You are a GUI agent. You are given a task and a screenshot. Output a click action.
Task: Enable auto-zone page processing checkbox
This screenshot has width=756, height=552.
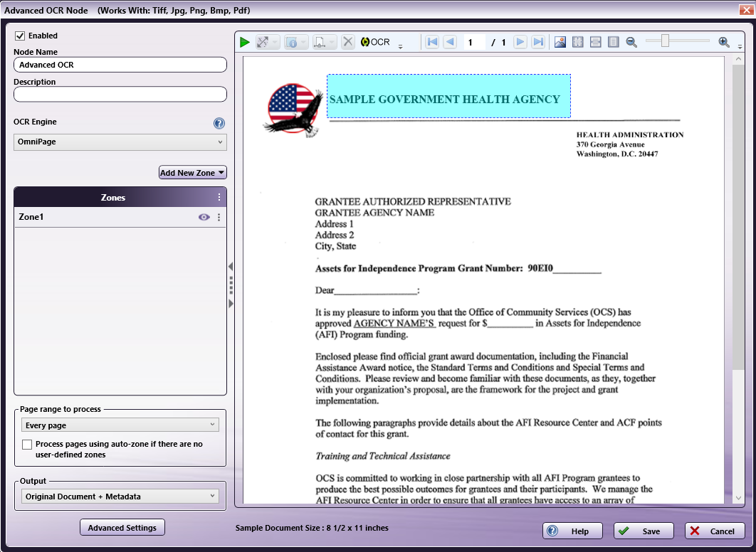click(x=27, y=445)
